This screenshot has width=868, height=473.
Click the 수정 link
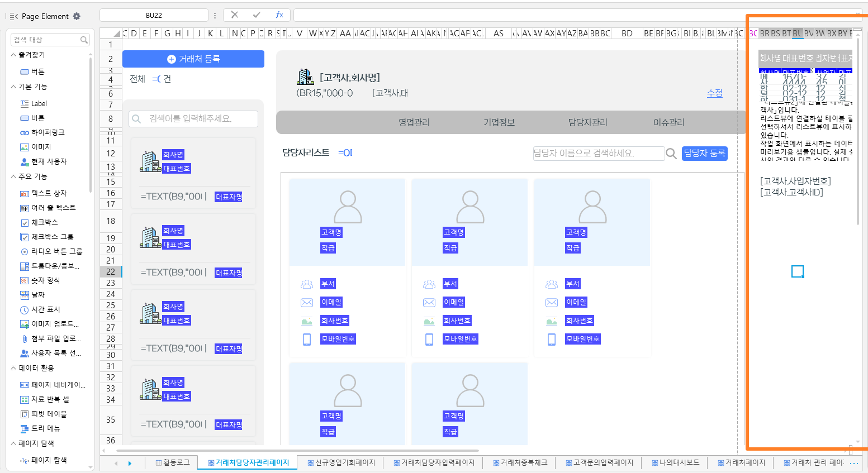[x=715, y=93]
